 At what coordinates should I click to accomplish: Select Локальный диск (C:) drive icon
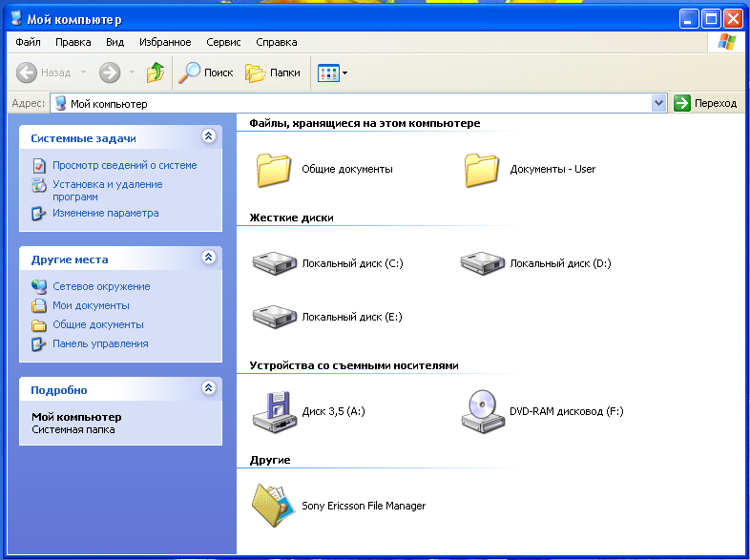coord(275,263)
